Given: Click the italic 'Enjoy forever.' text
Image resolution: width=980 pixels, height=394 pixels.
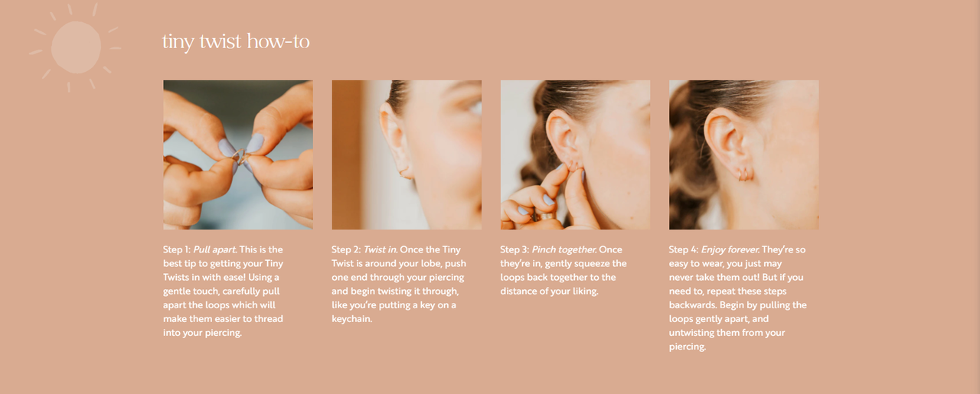Looking at the screenshot, I should coord(729,249).
